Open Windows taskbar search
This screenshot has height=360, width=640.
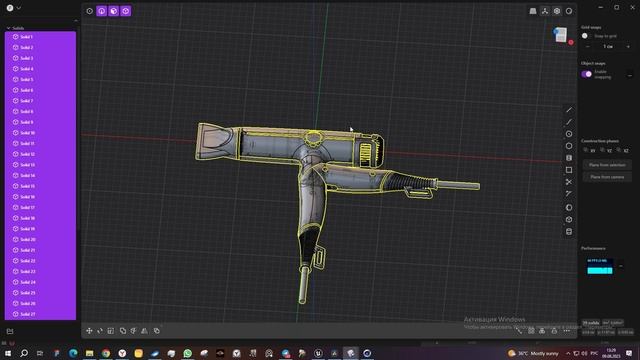click(x=24, y=353)
